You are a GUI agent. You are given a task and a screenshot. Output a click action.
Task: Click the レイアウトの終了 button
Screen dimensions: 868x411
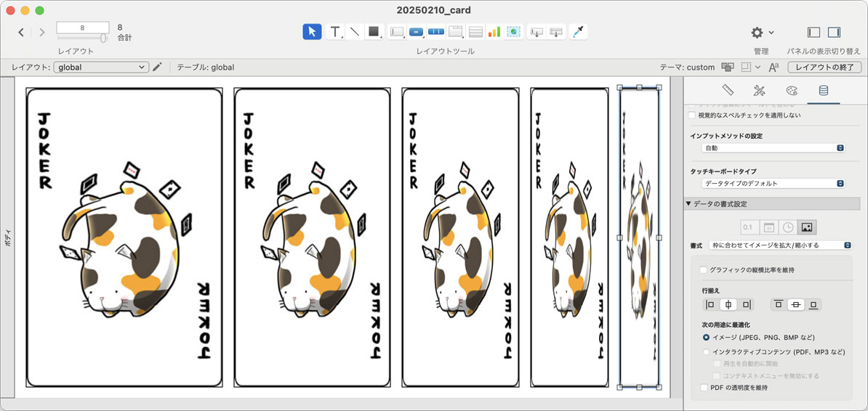coord(825,67)
